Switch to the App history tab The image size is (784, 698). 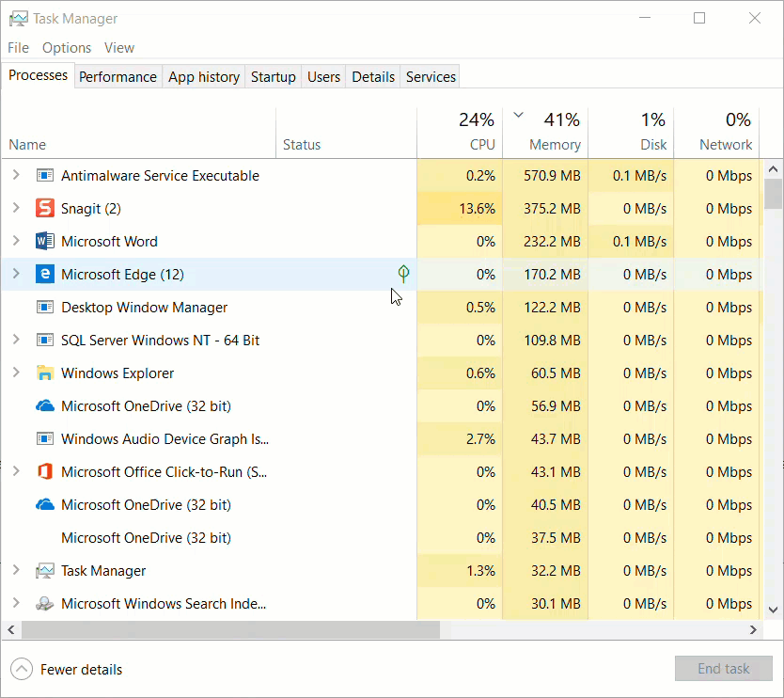pyautogui.click(x=204, y=77)
